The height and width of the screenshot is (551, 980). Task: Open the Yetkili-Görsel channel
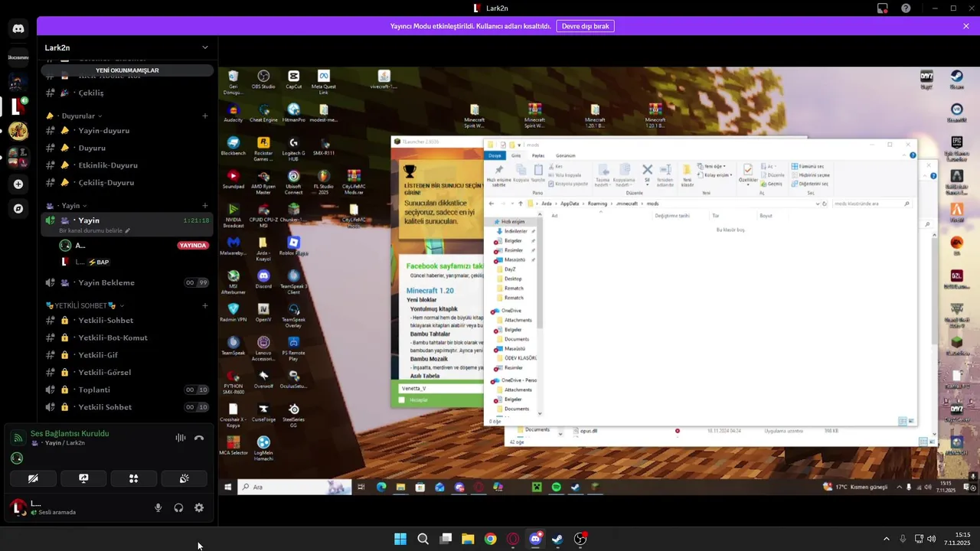point(127,372)
